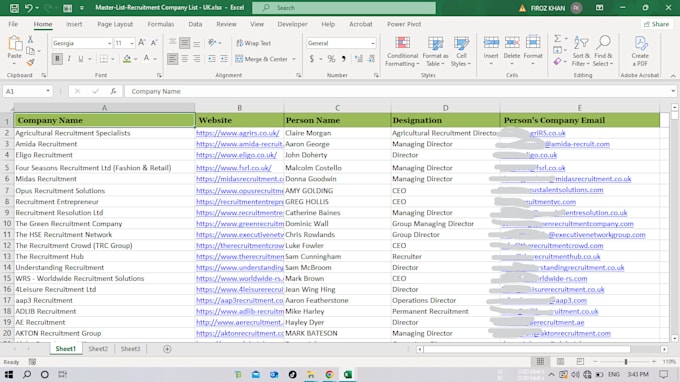Click the Insert Function fx icon
This screenshot has height=382, width=680.
click(113, 91)
